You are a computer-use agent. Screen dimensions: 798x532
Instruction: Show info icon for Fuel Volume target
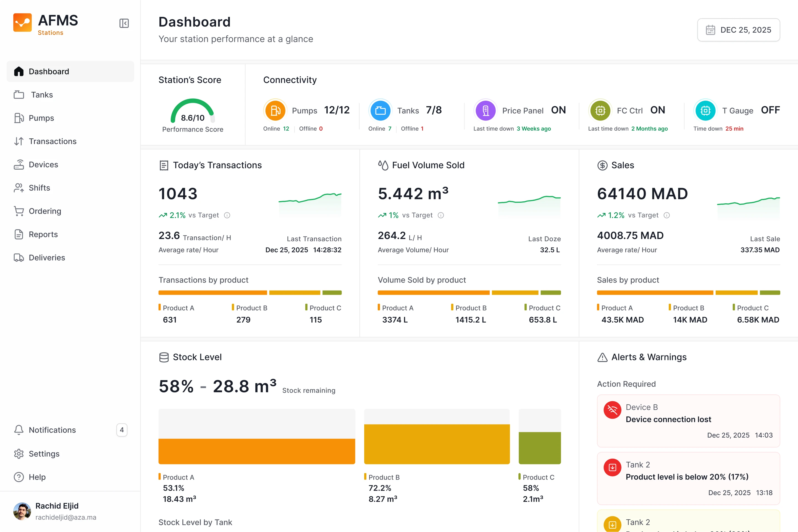pyautogui.click(x=440, y=215)
